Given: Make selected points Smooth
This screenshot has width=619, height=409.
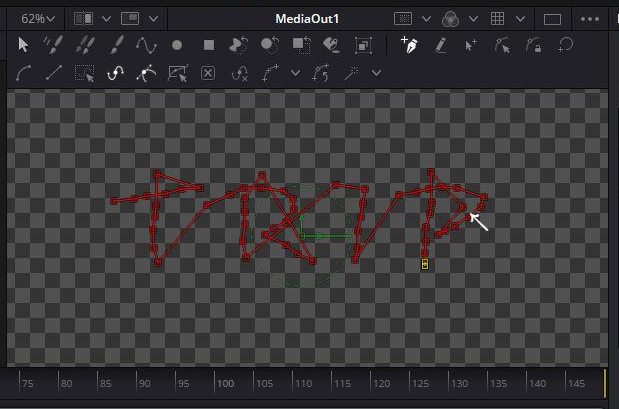Looking at the screenshot, I should (23, 73).
